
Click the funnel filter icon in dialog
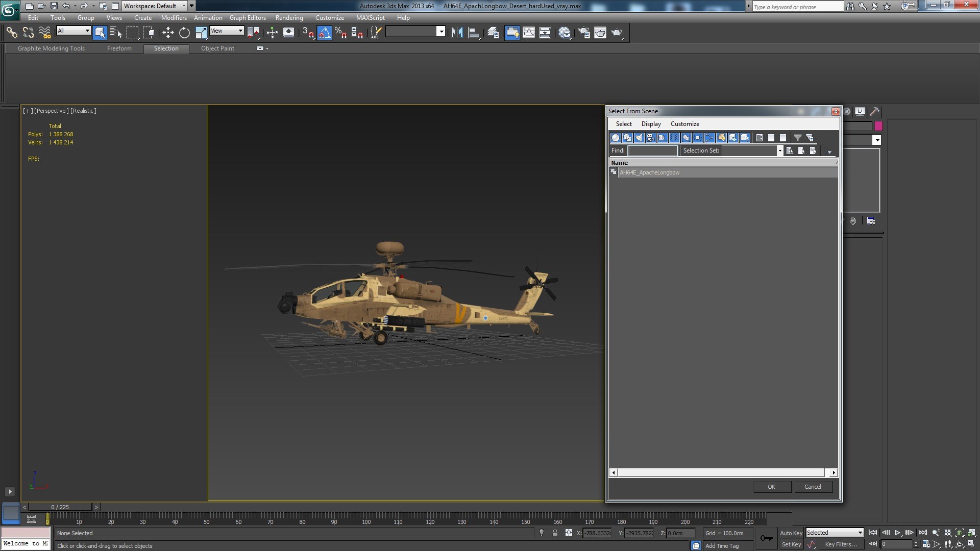(x=797, y=138)
